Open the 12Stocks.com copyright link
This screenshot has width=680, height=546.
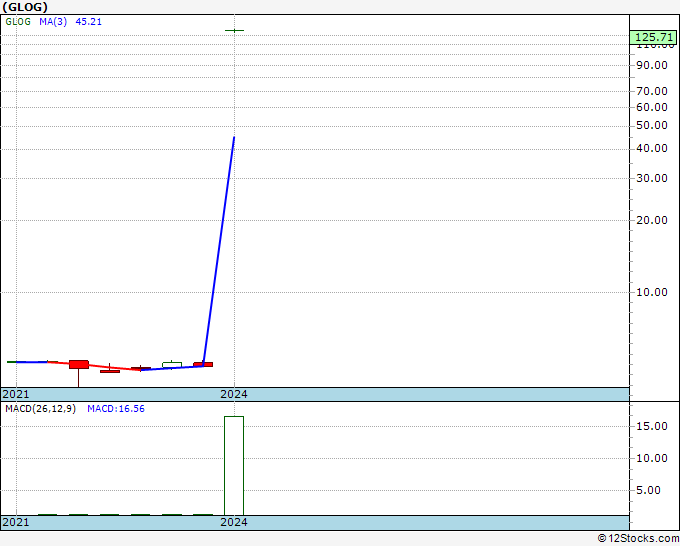pyautogui.click(x=638, y=538)
